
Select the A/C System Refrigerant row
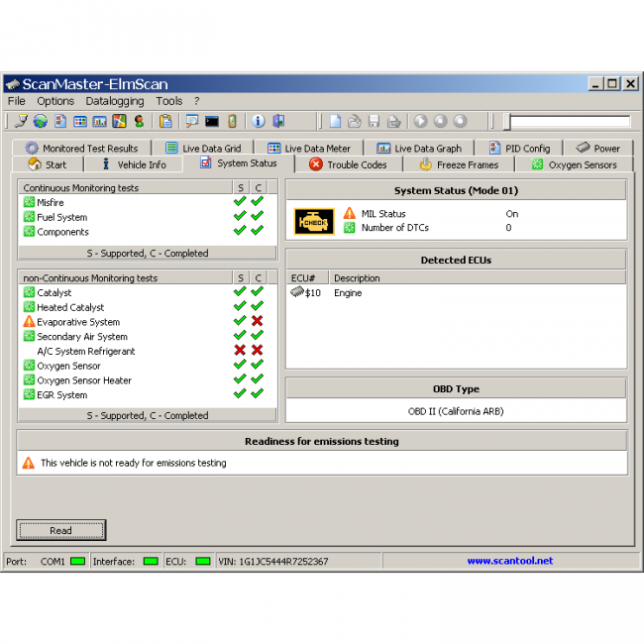pos(148,351)
